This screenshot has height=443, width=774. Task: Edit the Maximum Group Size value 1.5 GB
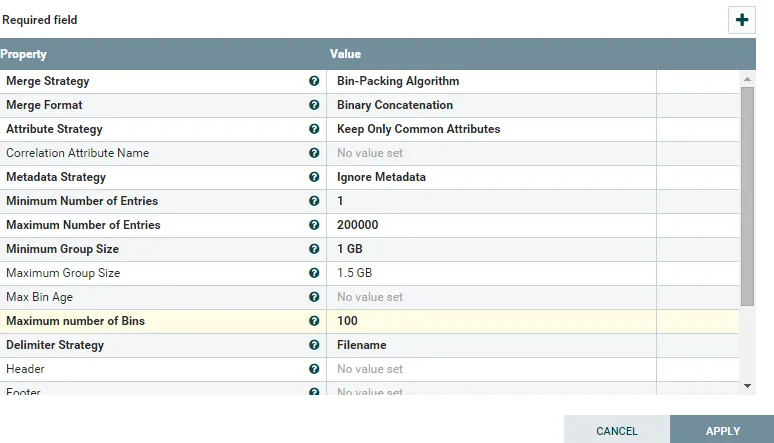(x=355, y=273)
